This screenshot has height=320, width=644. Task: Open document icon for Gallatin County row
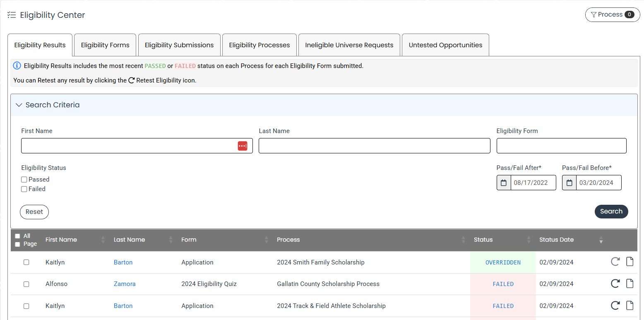(630, 284)
